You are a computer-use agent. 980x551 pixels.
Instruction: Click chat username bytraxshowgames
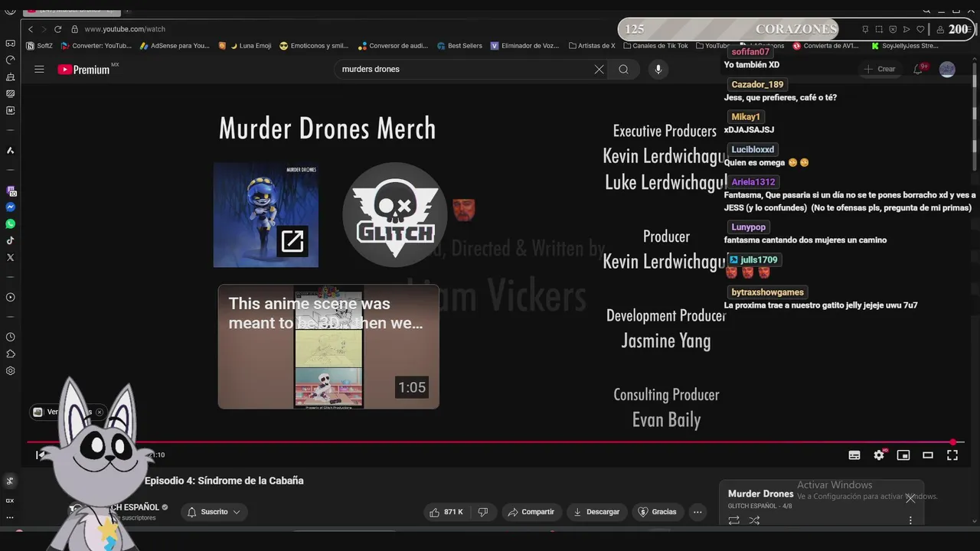pyautogui.click(x=767, y=292)
